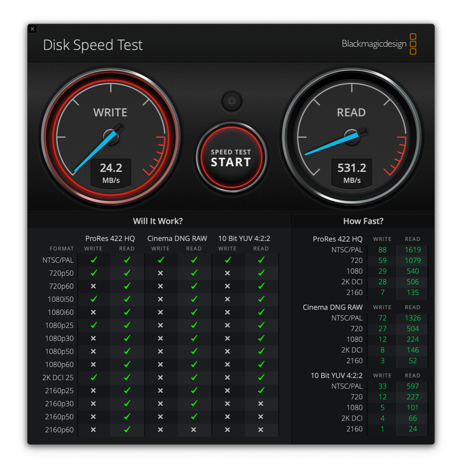Image resolution: width=462 pixels, height=476 pixels.
Task: Click the 1080p60 format row label
Action: coord(59,364)
